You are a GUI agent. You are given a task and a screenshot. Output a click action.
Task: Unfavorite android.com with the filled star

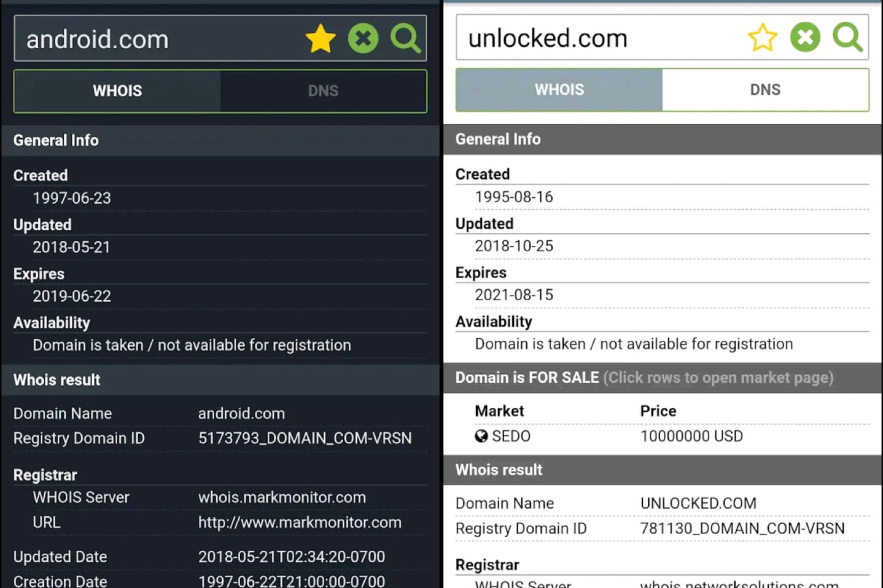[x=321, y=38]
